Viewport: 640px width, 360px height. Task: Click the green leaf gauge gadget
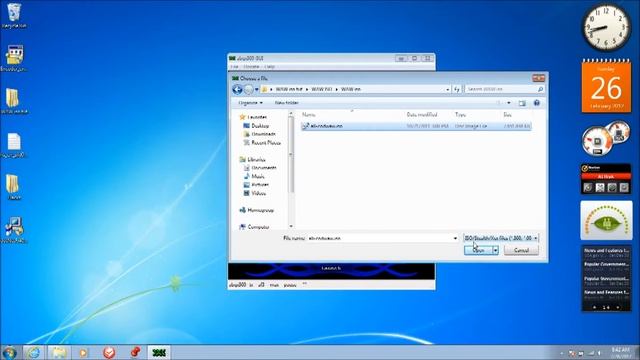click(x=606, y=220)
